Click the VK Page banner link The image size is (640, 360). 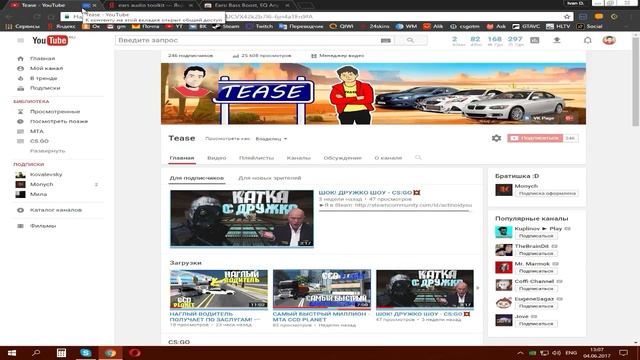[540, 118]
